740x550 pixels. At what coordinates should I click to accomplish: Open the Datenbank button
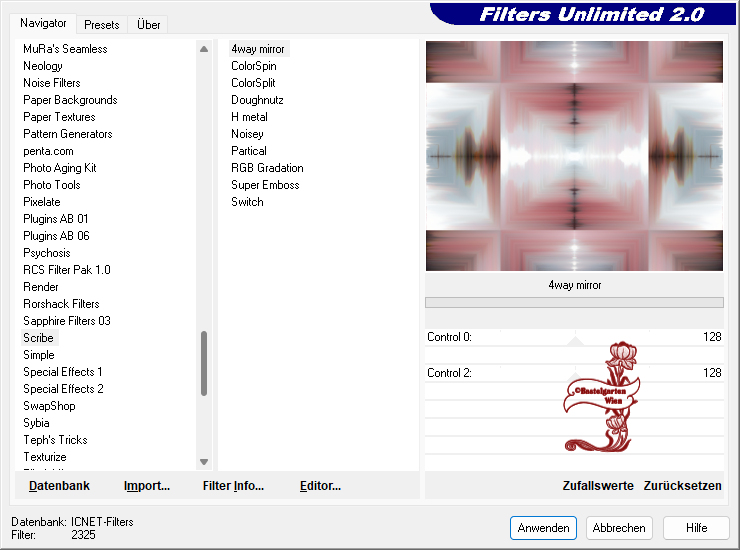point(59,486)
